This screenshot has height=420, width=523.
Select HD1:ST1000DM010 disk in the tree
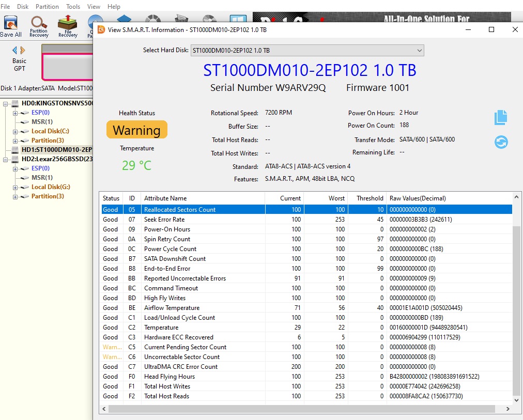click(57, 150)
